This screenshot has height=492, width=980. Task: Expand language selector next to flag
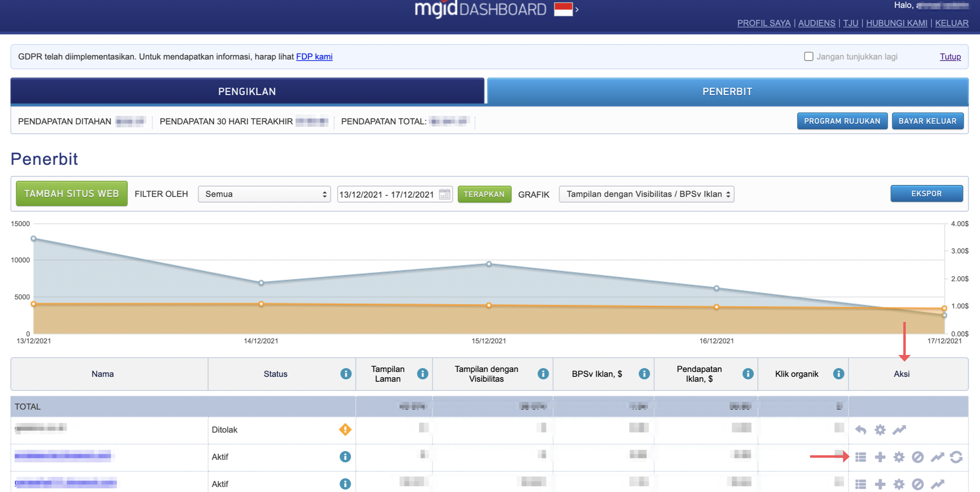[x=577, y=9]
